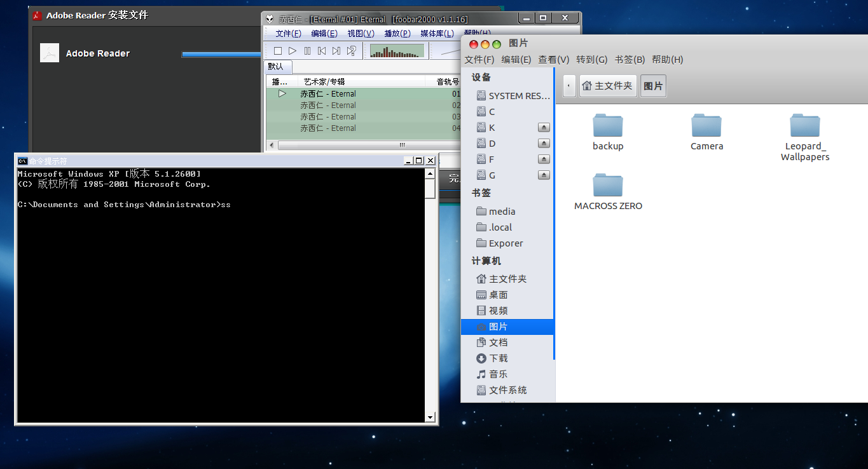Sort playlist by 艺术家/专辑 column header

point(361,81)
